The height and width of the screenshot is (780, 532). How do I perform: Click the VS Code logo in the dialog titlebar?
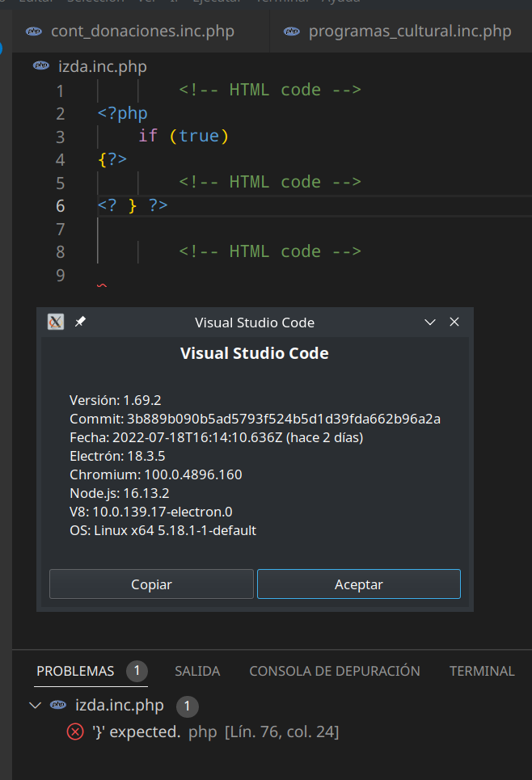(55, 322)
